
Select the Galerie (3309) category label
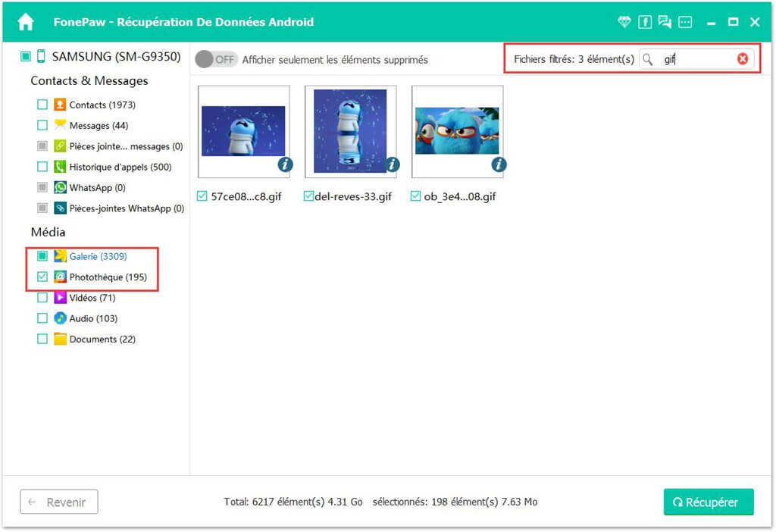[98, 256]
